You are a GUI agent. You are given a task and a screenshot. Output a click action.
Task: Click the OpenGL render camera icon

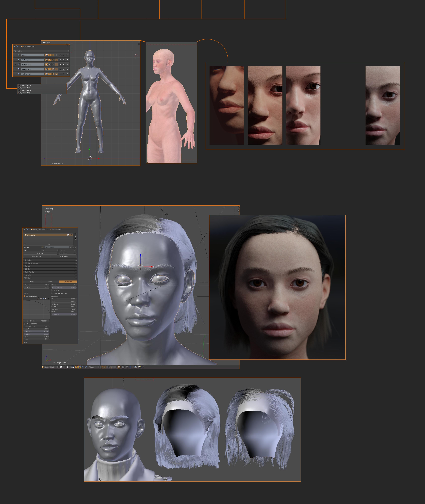[x=139, y=367]
